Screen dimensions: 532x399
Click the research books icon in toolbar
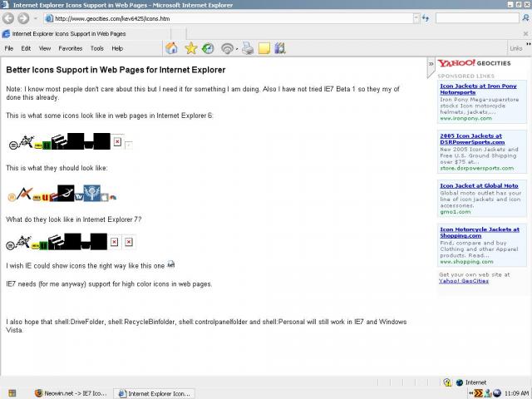click(x=280, y=48)
